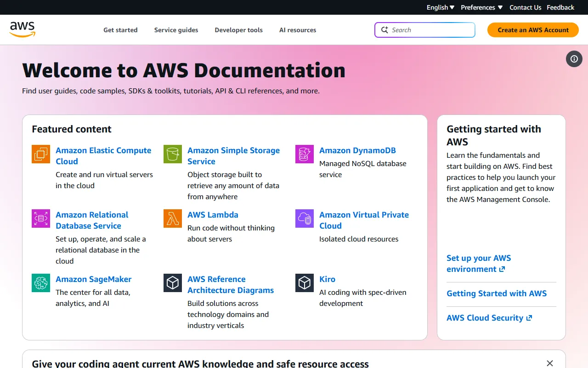Click the circular info icon at right
588x368 pixels.
[x=574, y=59]
